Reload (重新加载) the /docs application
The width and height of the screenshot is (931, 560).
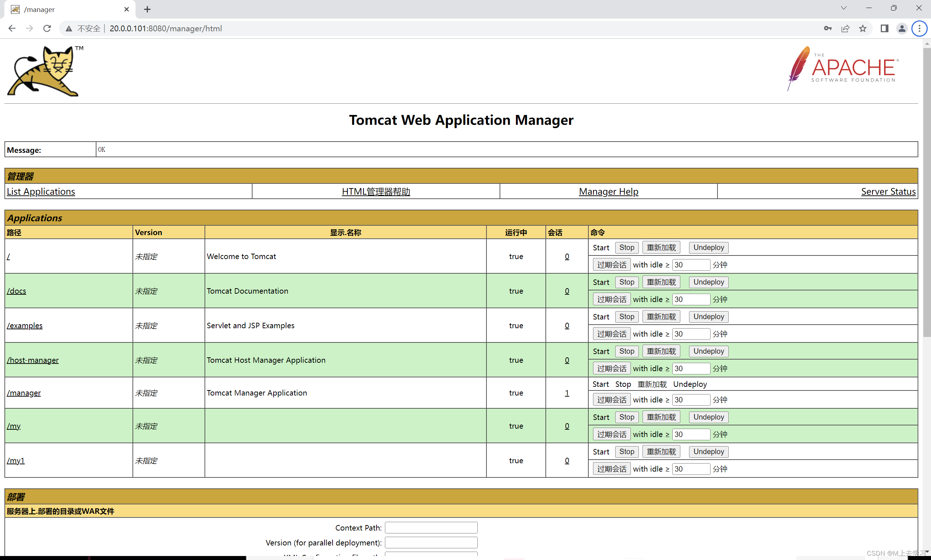661,282
